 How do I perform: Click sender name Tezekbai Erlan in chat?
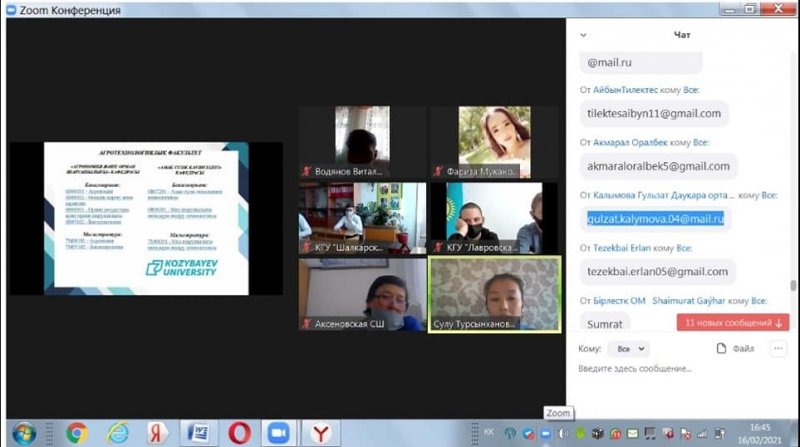tap(621, 248)
